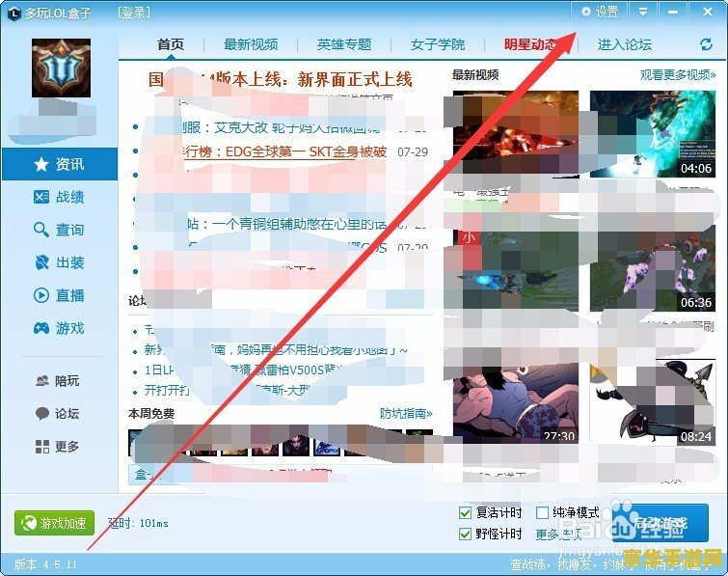Play the video thumbnail with duration 04:06

tap(653, 134)
